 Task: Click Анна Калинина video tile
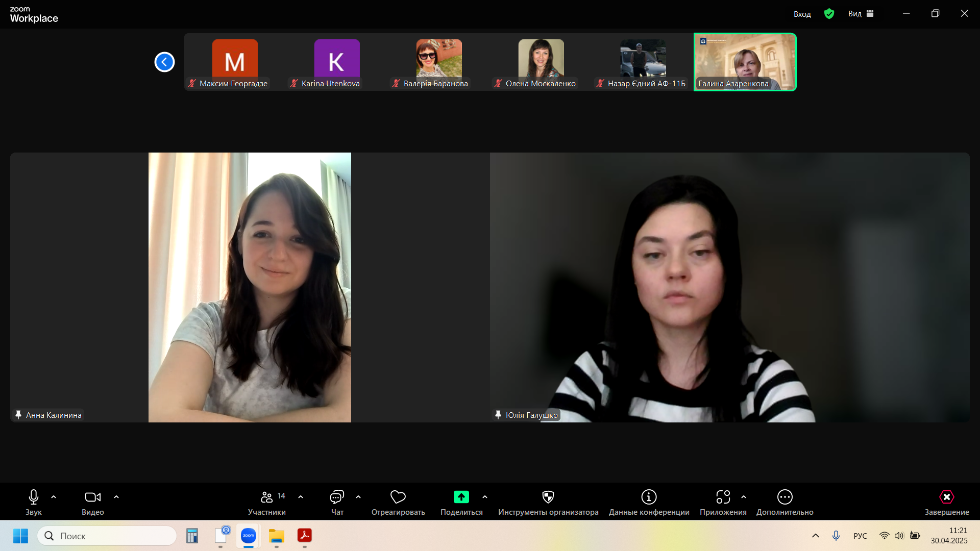click(250, 287)
